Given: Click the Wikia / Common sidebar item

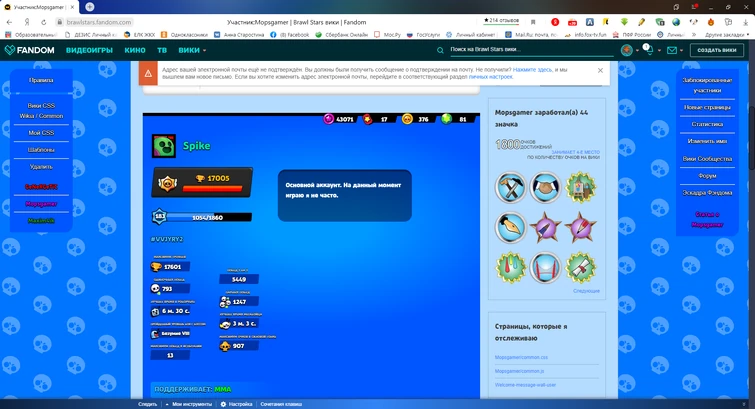Looking at the screenshot, I should (x=41, y=116).
